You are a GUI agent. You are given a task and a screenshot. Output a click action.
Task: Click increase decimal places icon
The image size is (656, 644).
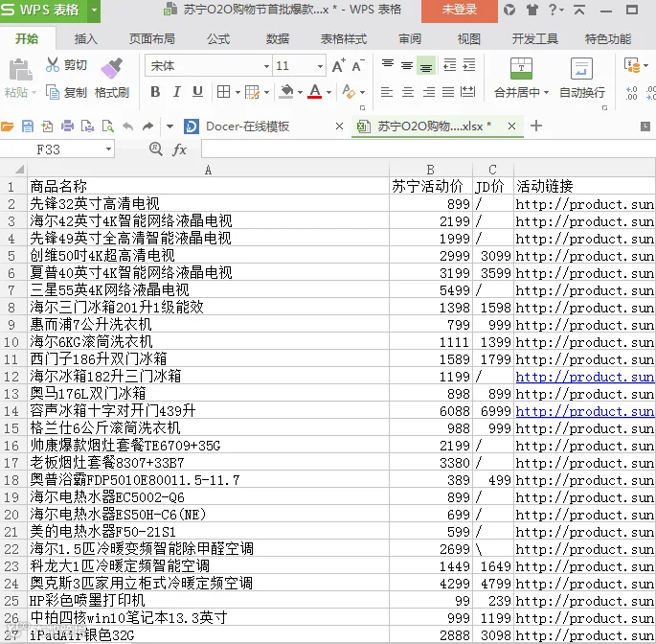pos(631,93)
